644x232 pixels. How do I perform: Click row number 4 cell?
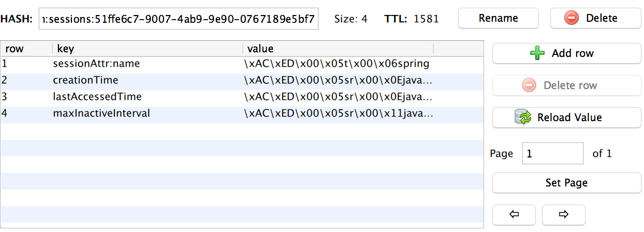coord(26,113)
